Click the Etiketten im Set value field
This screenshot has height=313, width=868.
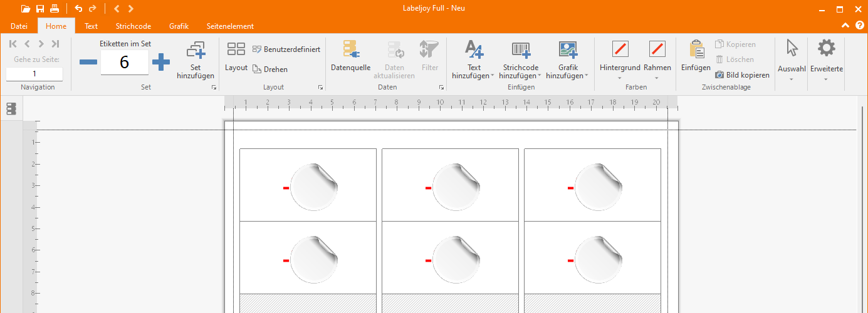124,63
